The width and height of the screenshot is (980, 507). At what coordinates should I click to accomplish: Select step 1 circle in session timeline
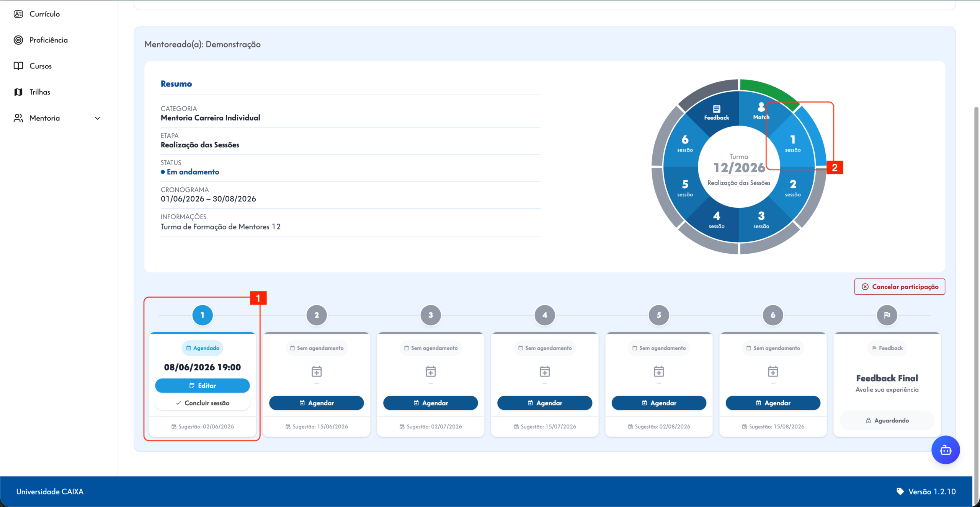coord(202,315)
